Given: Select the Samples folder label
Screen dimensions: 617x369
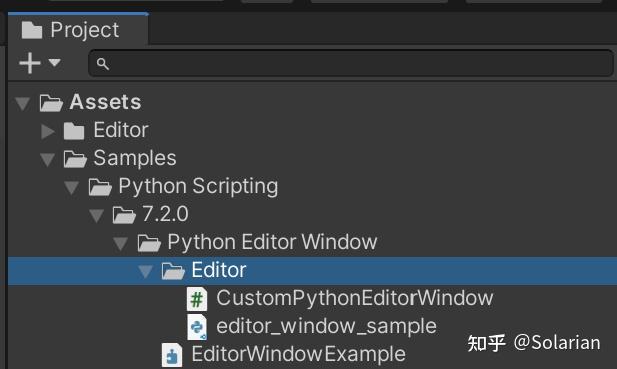Looking at the screenshot, I should (x=135, y=158).
